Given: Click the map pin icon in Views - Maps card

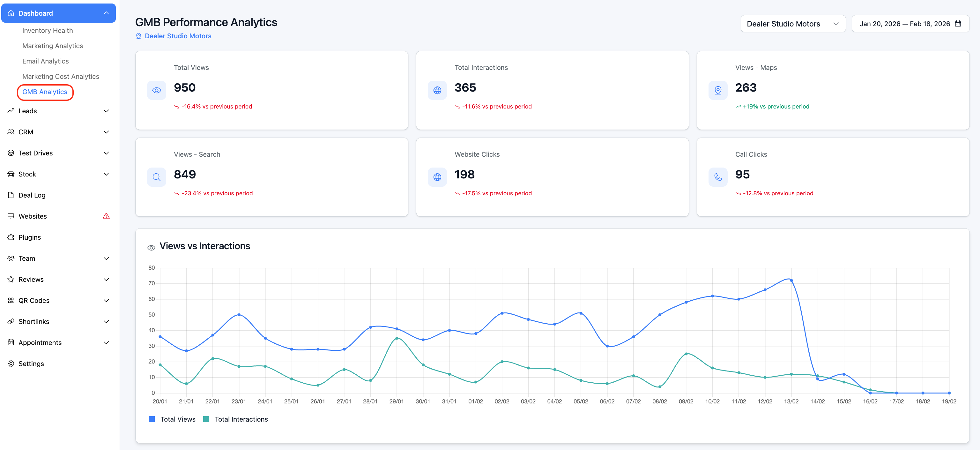Looking at the screenshot, I should pyautogui.click(x=717, y=90).
